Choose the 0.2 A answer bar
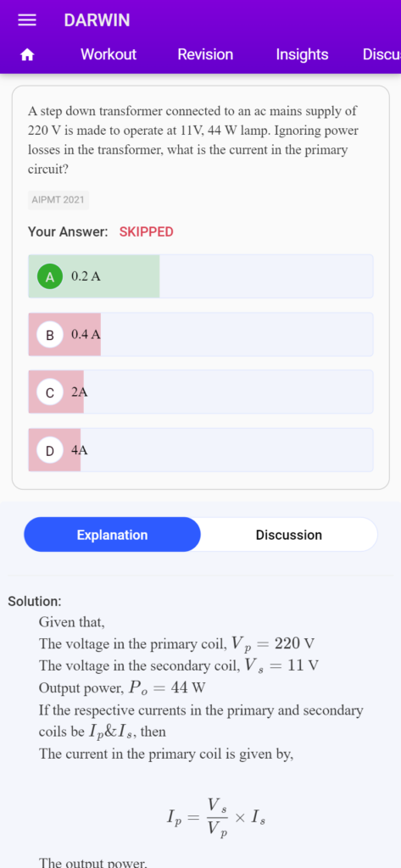Image resolution: width=401 pixels, height=868 pixels. point(200,276)
